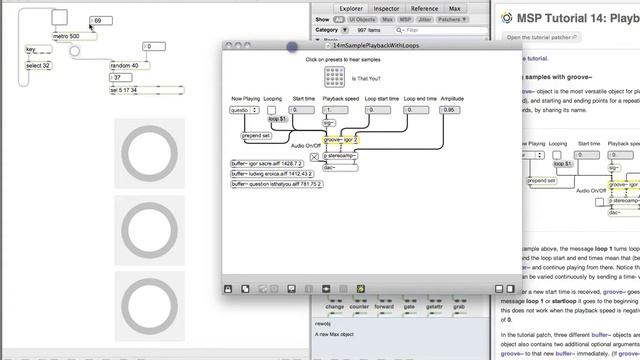This screenshot has height=360, width=640.
Task: Click the search magnifier in Filter field
Action: pos(399,30)
